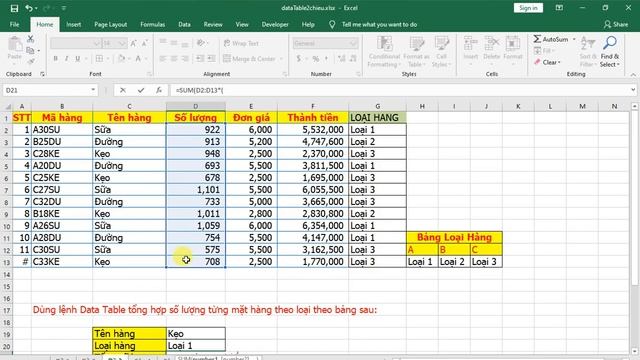Open the Name Box dropdown arrow

point(93,90)
